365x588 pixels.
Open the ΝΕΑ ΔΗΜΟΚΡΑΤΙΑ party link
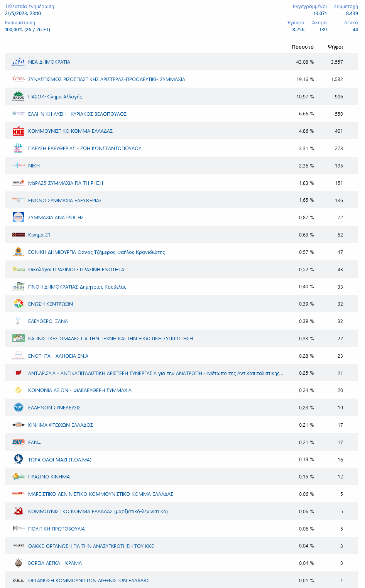coord(49,62)
